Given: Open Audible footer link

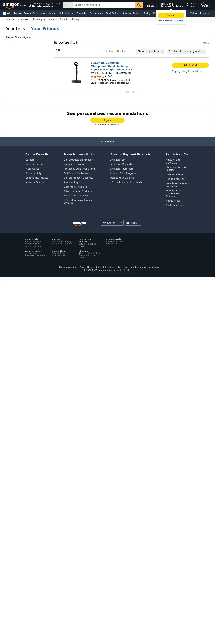Looking at the screenshot, I should coord(56,240).
